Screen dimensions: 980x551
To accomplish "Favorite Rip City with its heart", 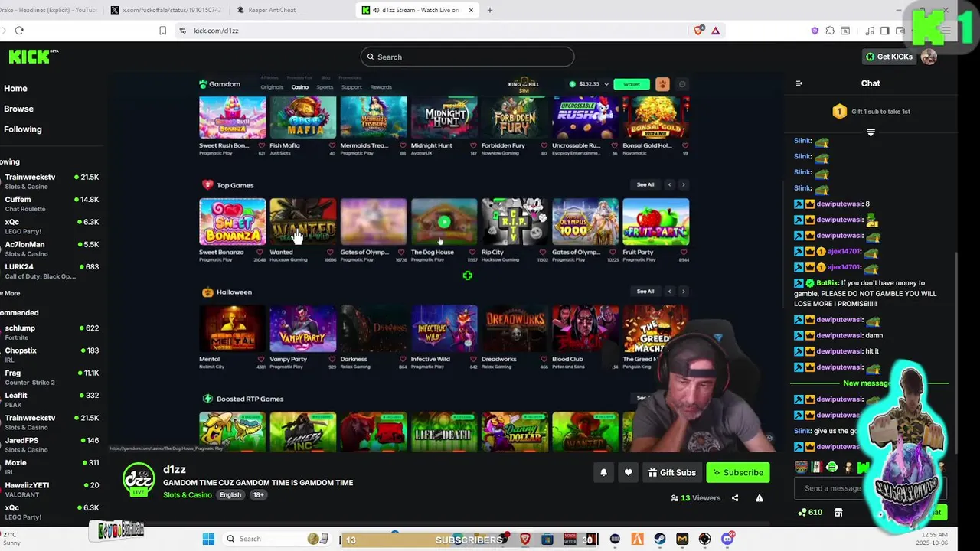I will click(543, 252).
